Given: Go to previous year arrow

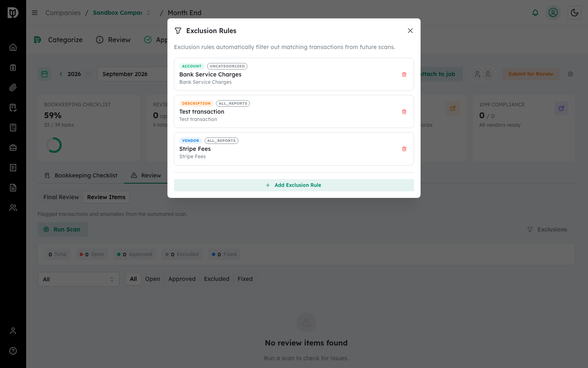Looking at the screenshot, I should (61, 74).
